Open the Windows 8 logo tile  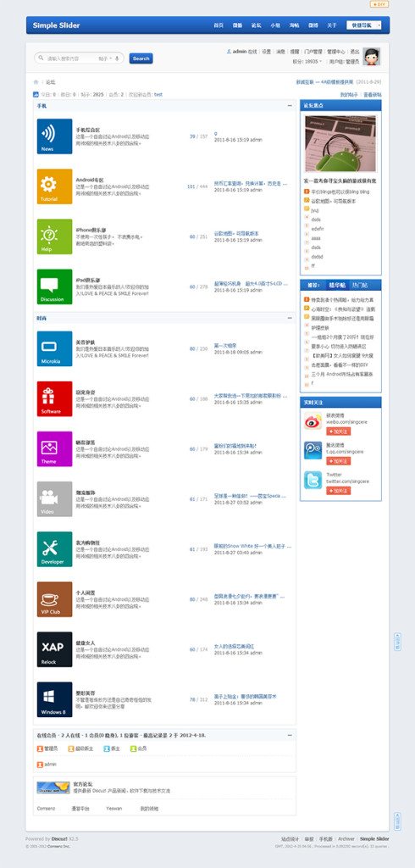click(54, 699)
